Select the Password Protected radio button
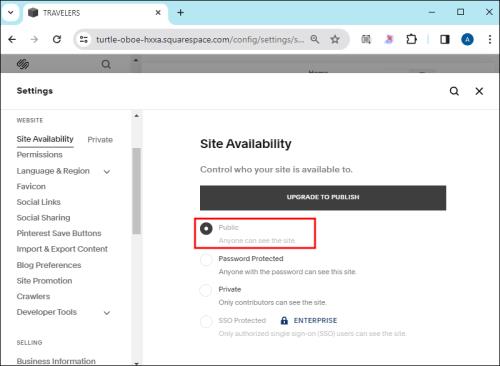 (x=206, y=260)
